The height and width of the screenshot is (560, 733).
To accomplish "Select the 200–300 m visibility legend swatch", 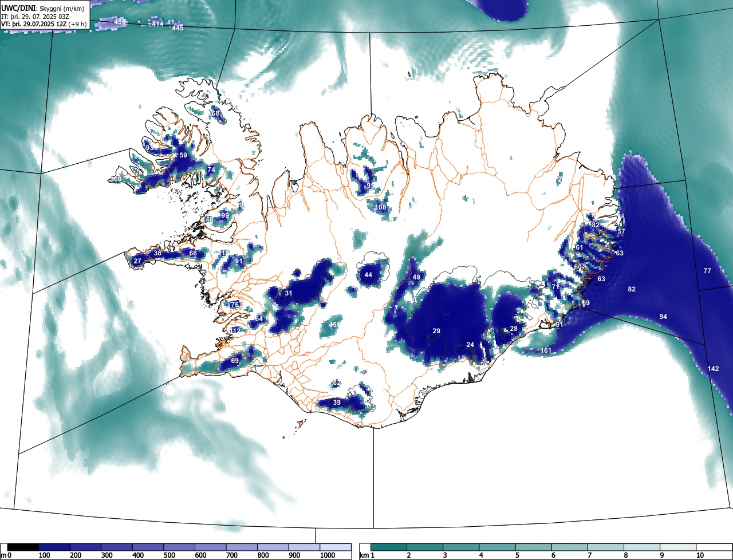I will click(x=86, y=547).
